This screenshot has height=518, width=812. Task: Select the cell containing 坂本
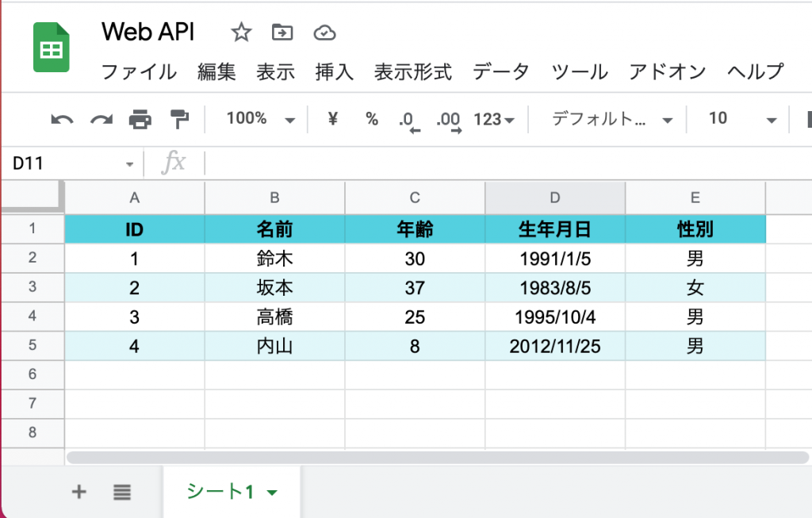275,287
